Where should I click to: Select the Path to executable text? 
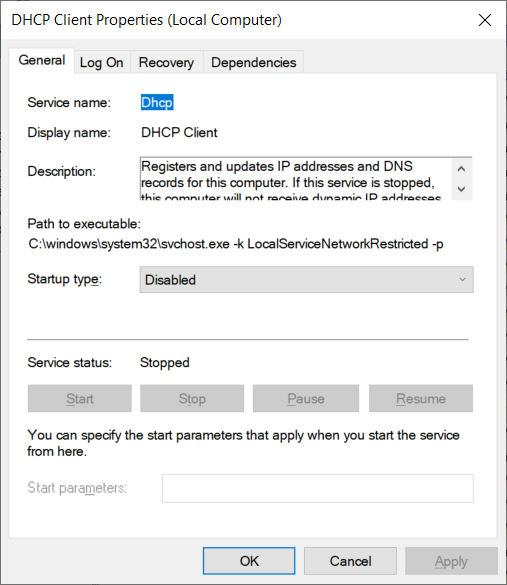tap(236, 244)
